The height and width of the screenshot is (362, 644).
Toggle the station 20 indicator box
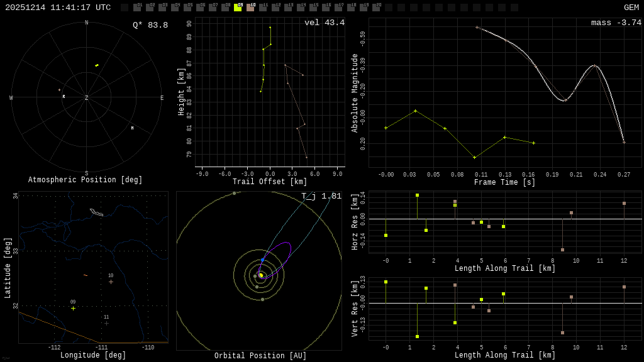376,8
